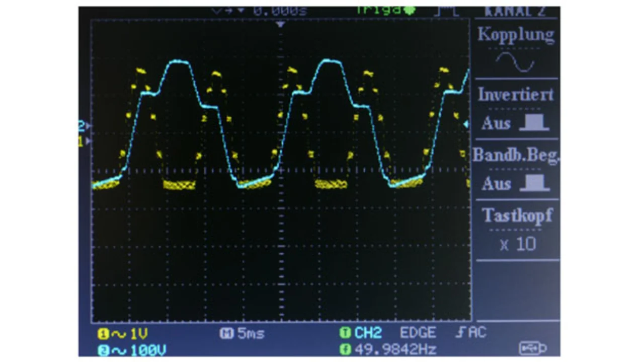Select the EDGE trigger type label
Screen dimensions: 644x362
(418, 333)
